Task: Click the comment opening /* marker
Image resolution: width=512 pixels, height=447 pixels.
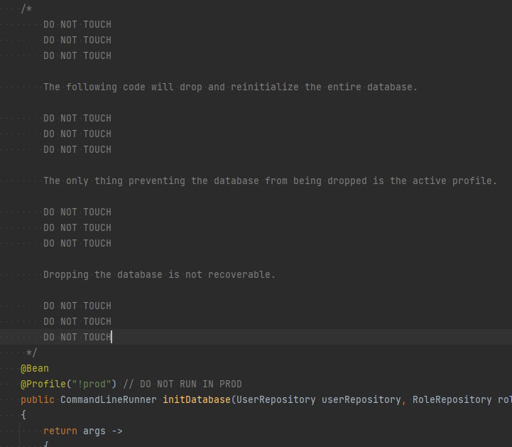Action: (x=26, y=9)
